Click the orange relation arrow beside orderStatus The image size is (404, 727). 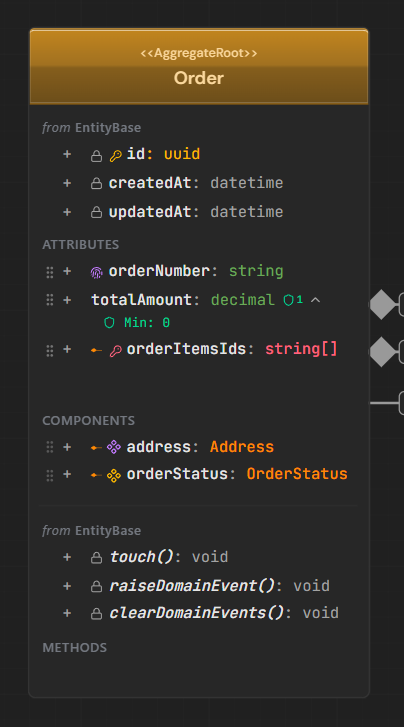tap(96, 475)
